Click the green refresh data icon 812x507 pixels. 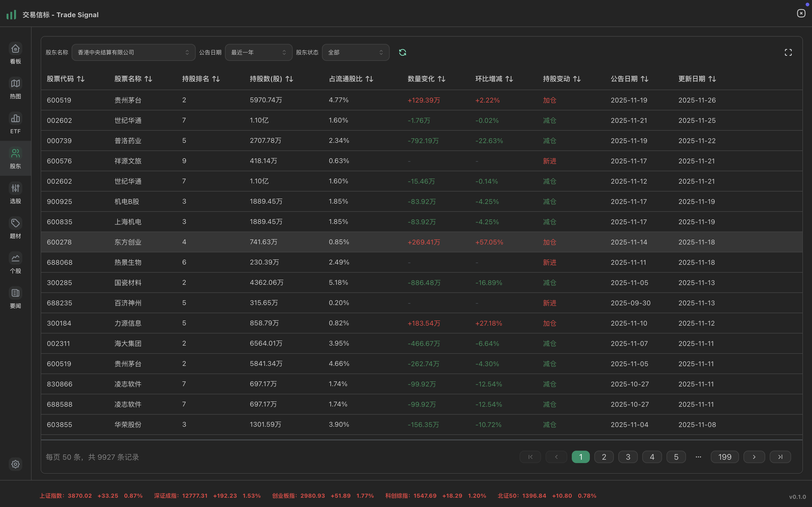[402, 52]
